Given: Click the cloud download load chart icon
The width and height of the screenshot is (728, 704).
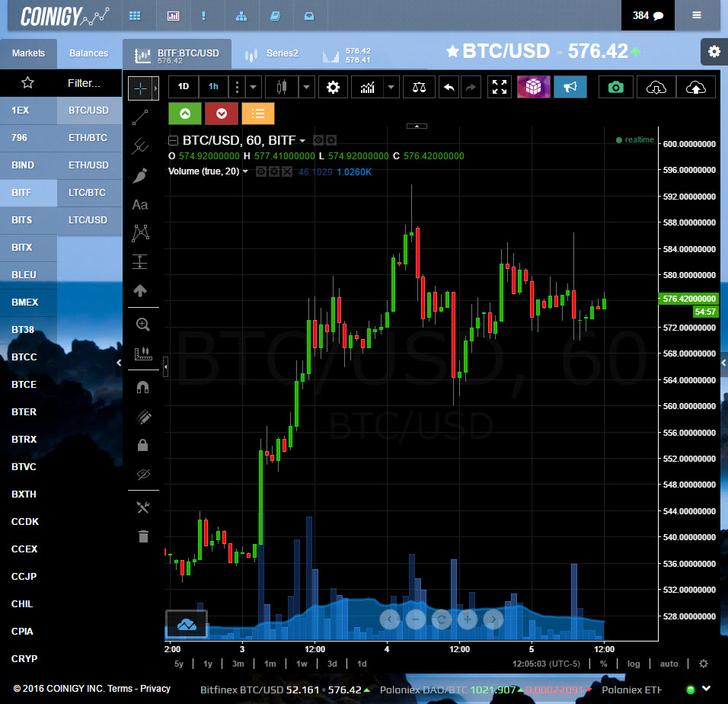Looking at the screenshot, I should pos(656,88).
